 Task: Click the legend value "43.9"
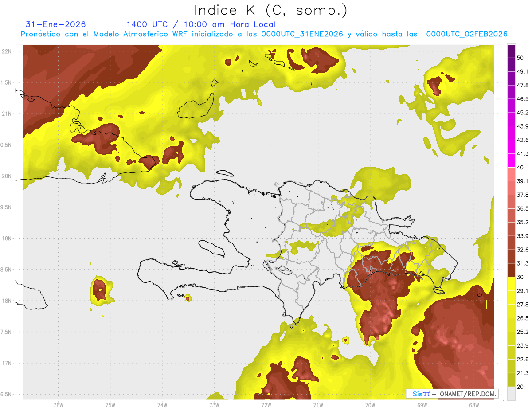tap(523, 126)
